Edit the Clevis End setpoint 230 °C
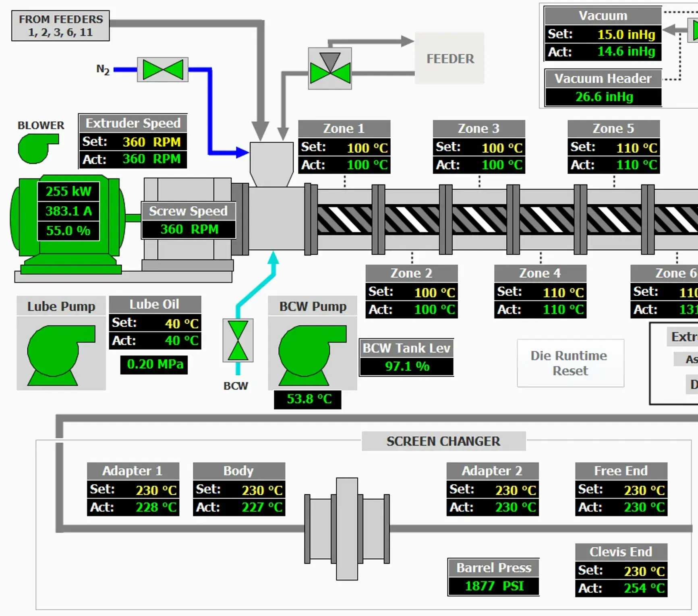The width and height of the screenshot is (698, 616). click(x=621, y=570)
